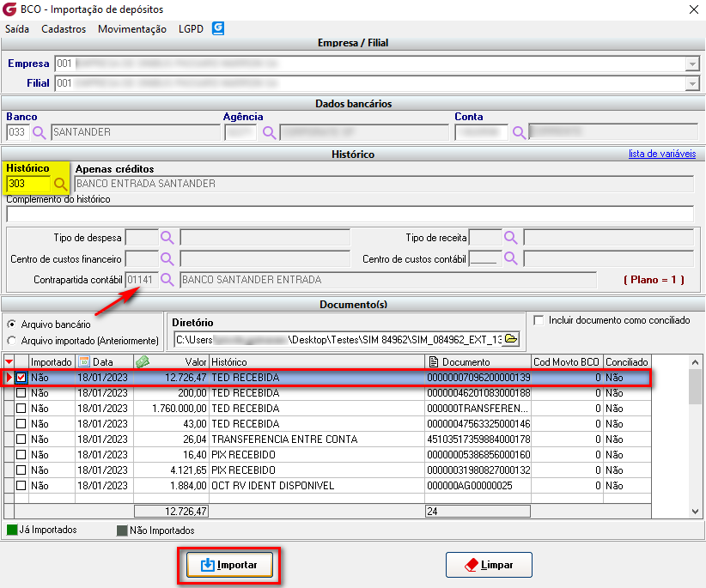Click document cell 4510351735988400017
The height and width of the screenshot is (588, 706).
tap(478, 439)
